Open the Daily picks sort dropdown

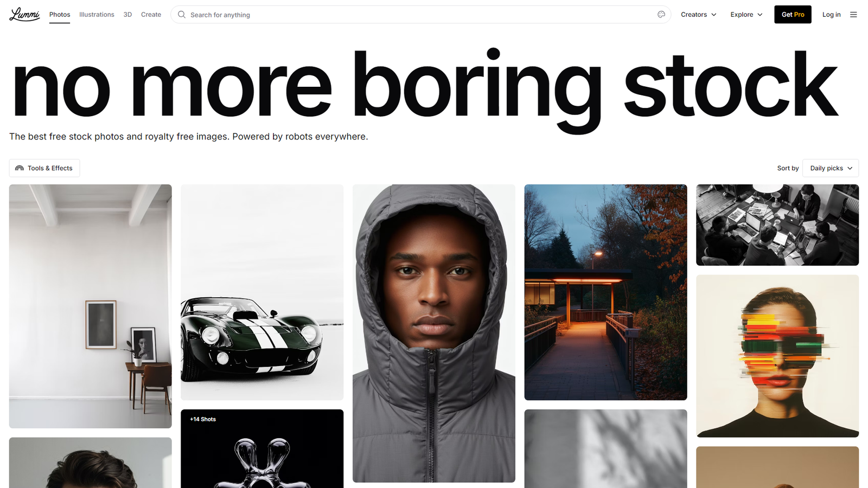coord(831,168)
